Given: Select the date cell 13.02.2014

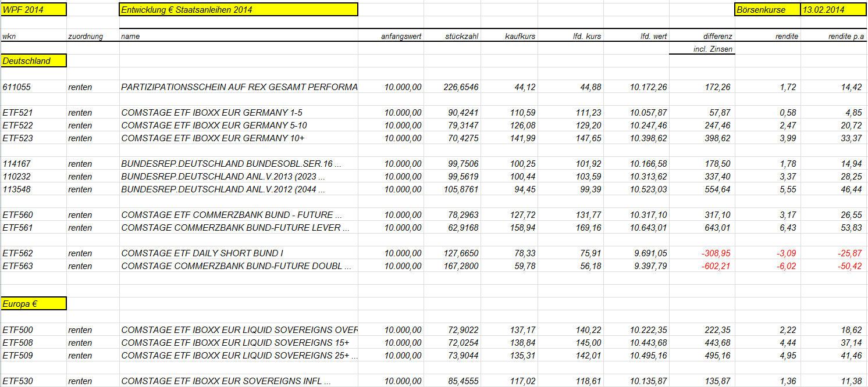Looking at the screenshot, I should click(x=833, y=9).
